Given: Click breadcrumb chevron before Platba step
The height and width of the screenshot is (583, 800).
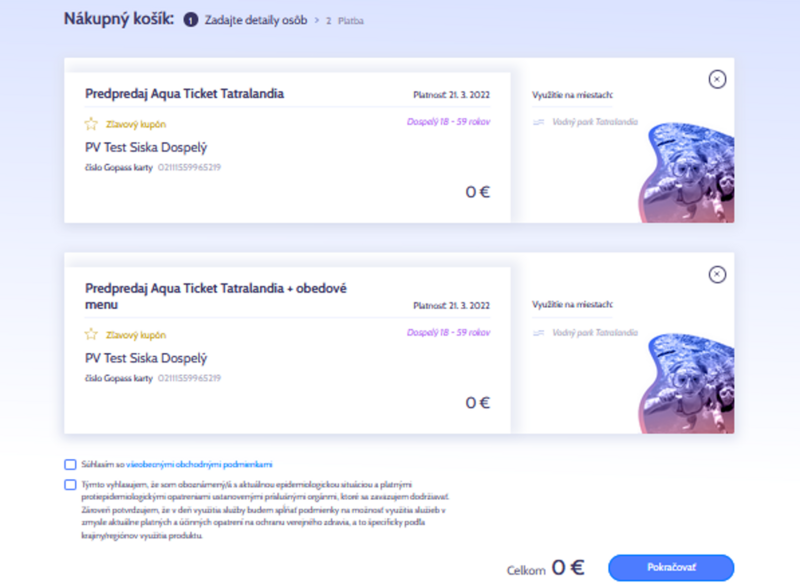Looking at the screenshot, I should [316, 20].
